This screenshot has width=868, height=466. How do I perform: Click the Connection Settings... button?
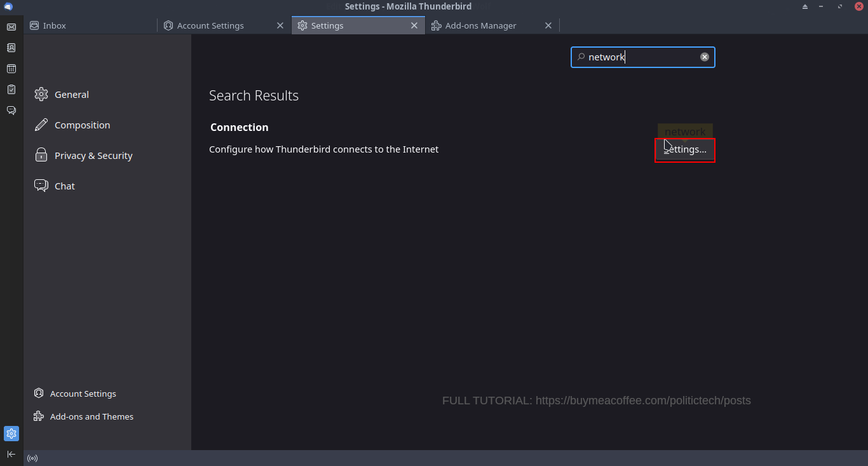685,149
